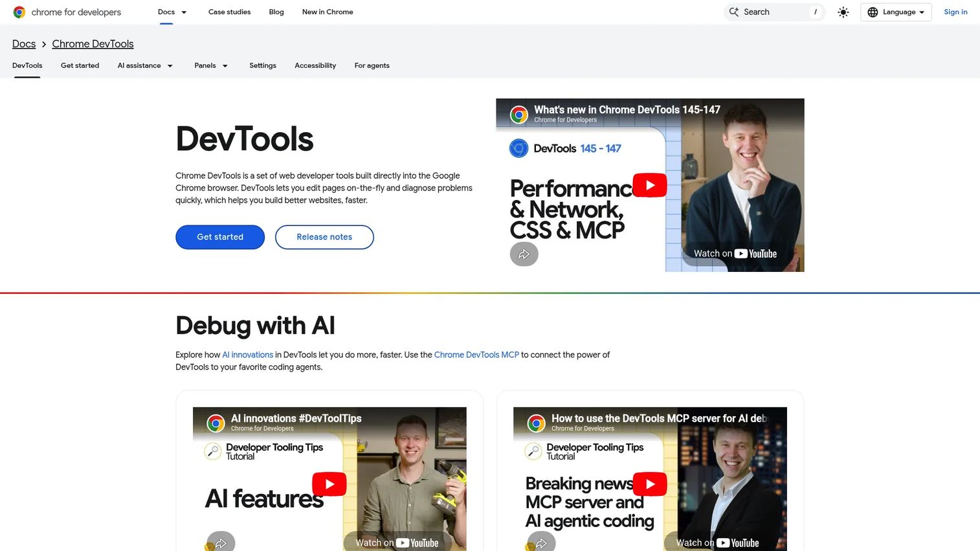The width and height of the screenshot is (980, 551).
Task: Click the slash shortcut hint in search
Action: click(x=815, y=12)
